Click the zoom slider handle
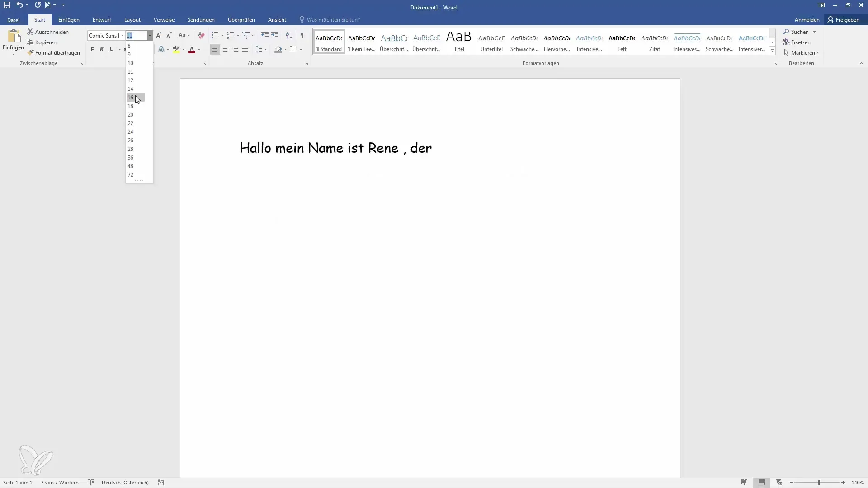The image size is (868, 488). tap(819, 483)
